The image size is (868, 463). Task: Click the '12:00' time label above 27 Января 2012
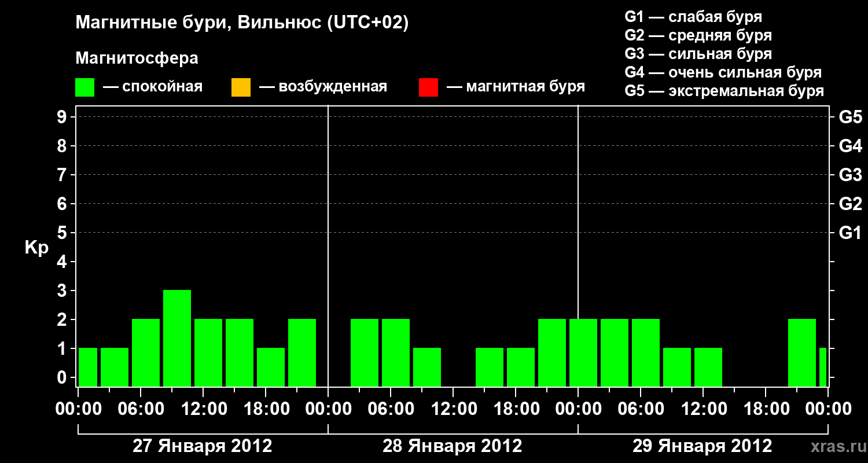(203, 409)
